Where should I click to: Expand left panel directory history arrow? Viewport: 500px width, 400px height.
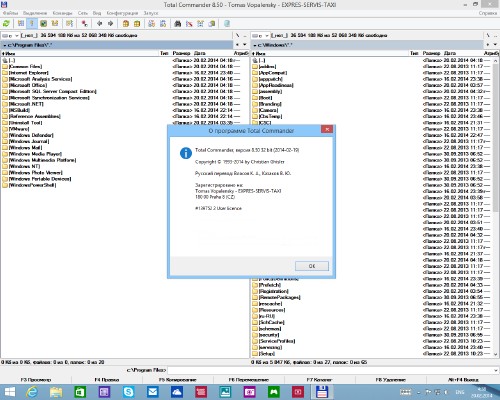[x=245, y=44]
